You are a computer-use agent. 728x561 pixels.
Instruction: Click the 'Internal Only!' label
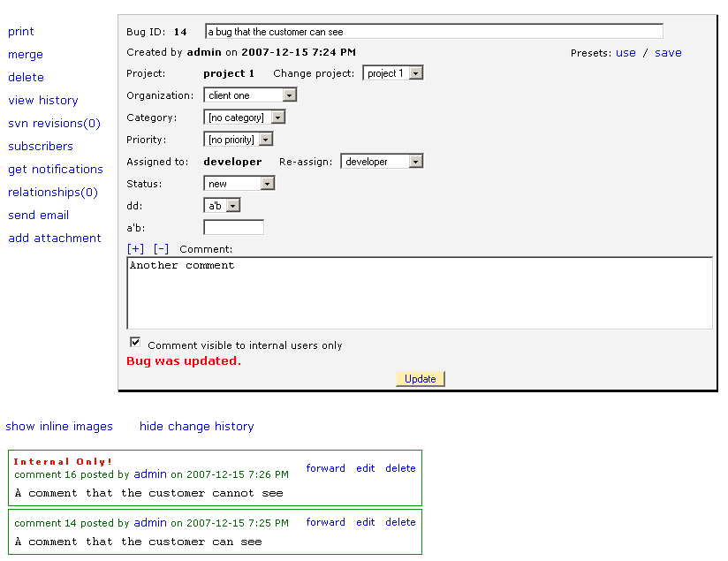63,462
